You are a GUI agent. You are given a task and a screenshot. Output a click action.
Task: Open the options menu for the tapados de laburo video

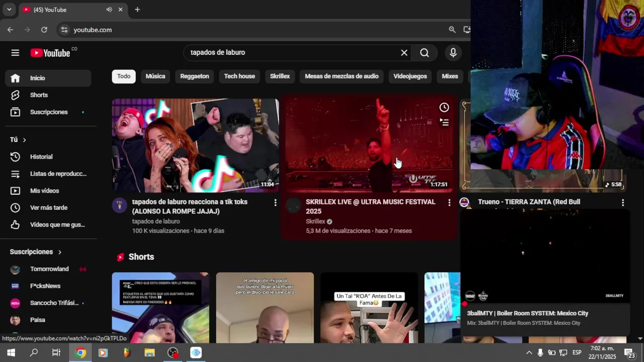275,203
